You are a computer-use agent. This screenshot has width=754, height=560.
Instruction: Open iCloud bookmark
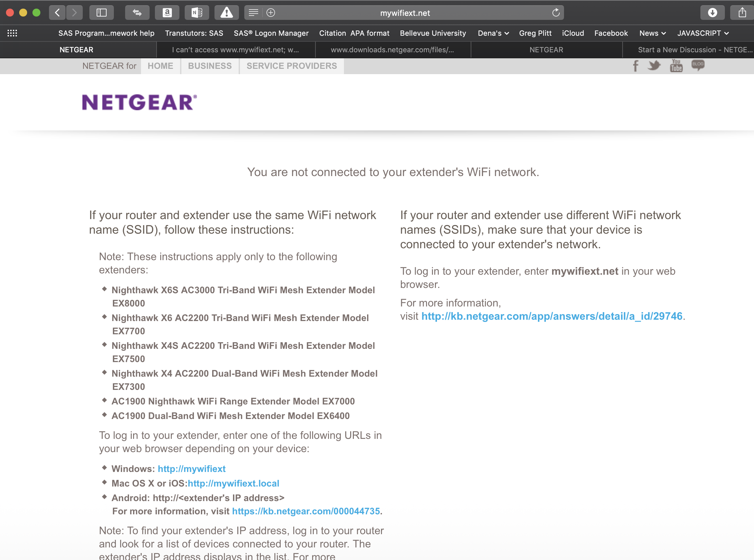[573, 33]
